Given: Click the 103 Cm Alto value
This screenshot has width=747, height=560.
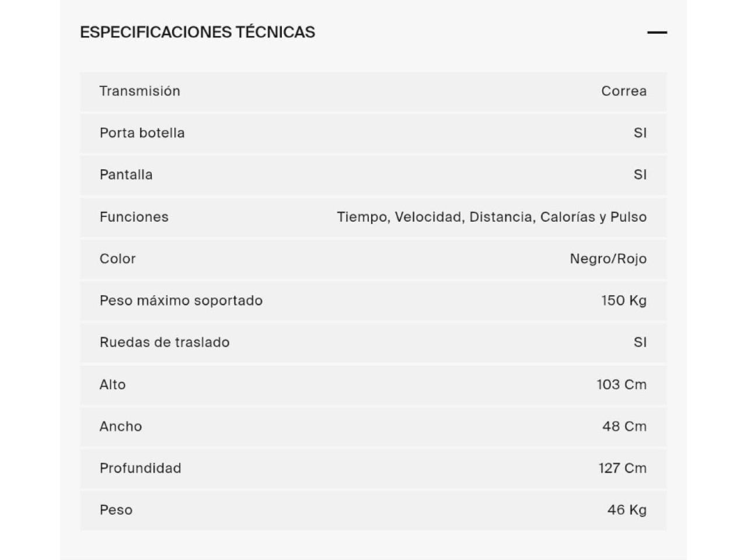Looking at the screenshot, I should coord(622,384).
